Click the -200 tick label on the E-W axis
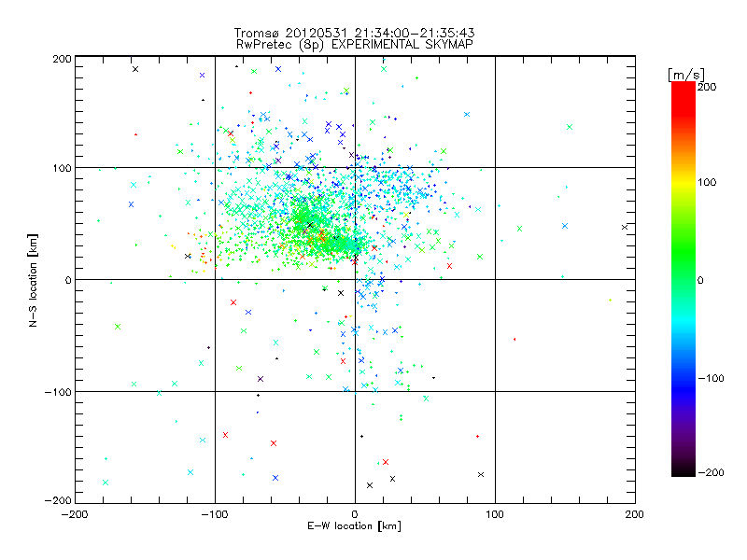Viewport: 747px width, 560px height. point(75,514)
